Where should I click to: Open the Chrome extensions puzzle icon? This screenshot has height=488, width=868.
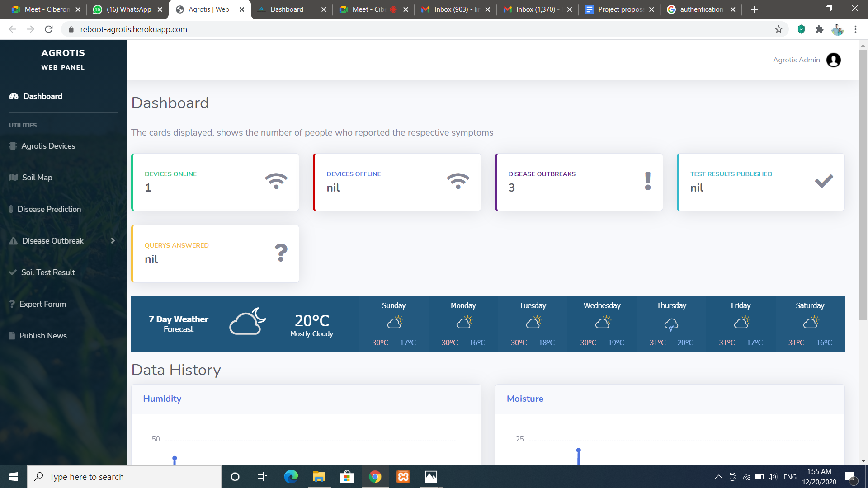coord(819,29)
